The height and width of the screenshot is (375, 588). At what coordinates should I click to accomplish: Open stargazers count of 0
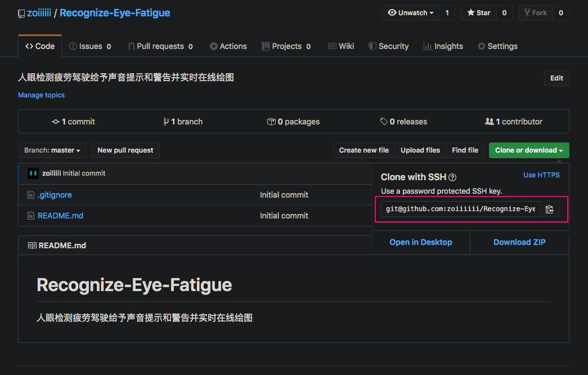click(x=504, y=13)
